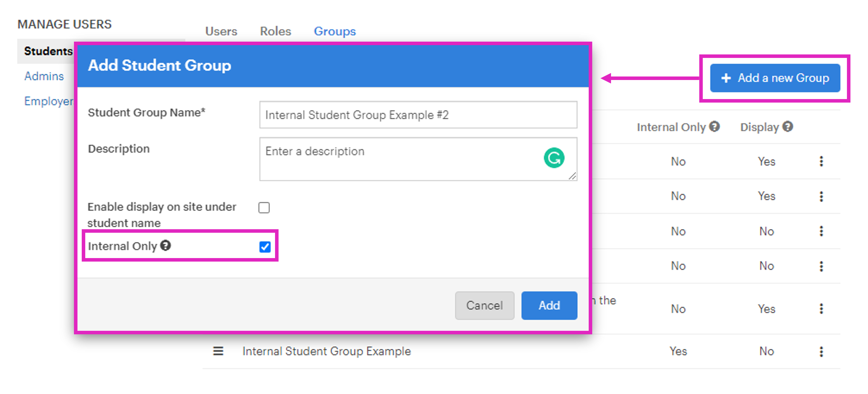Uncheck the Internal Only checkbox
The image size is (868, 394).
(x=265, y=247)
